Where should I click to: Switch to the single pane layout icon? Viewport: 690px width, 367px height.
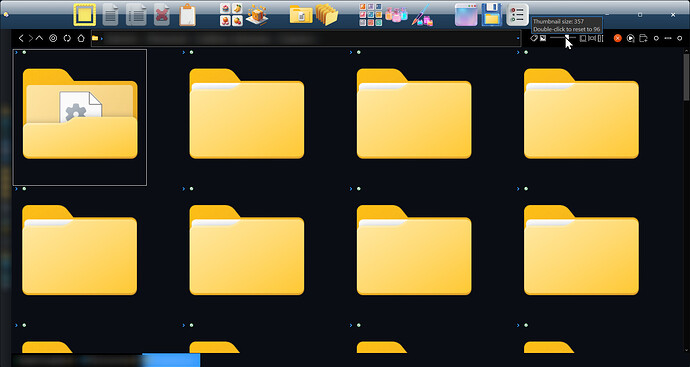coord(583,38)
